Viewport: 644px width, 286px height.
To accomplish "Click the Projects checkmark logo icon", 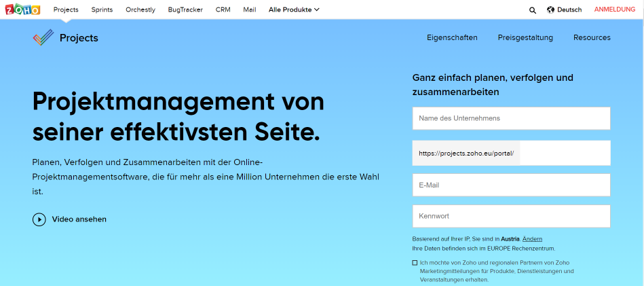I will coord(43,37).
